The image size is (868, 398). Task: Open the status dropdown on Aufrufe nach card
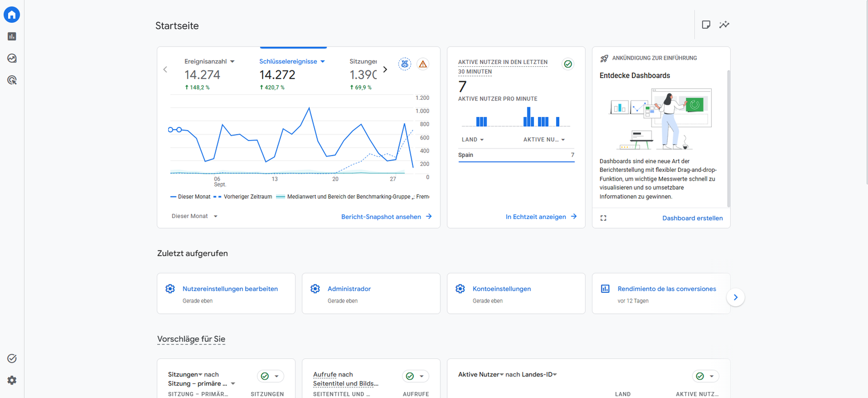click(x=416, y=376)
